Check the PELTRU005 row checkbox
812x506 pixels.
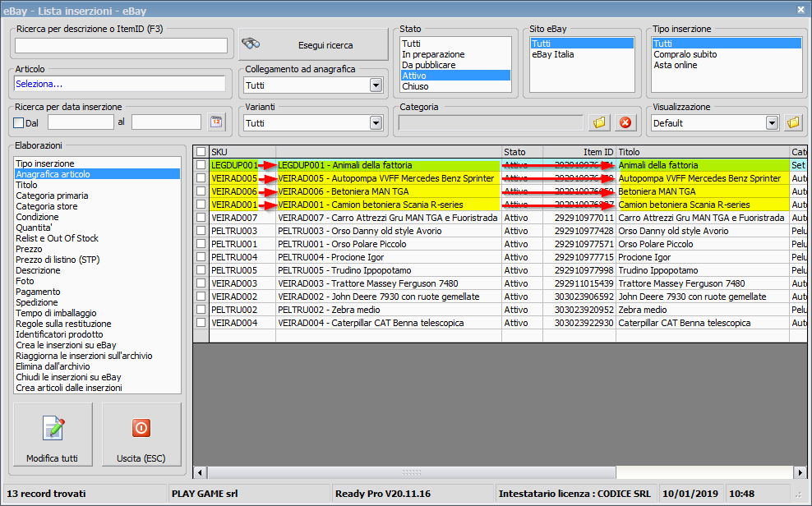point(201,270)
